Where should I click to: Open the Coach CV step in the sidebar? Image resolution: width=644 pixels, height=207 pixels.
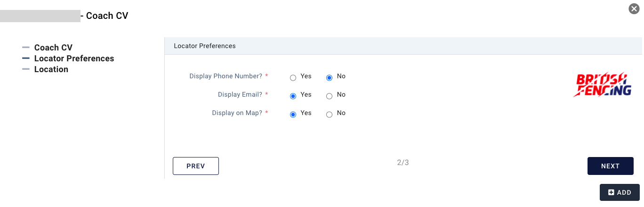(x=53, y=48)
